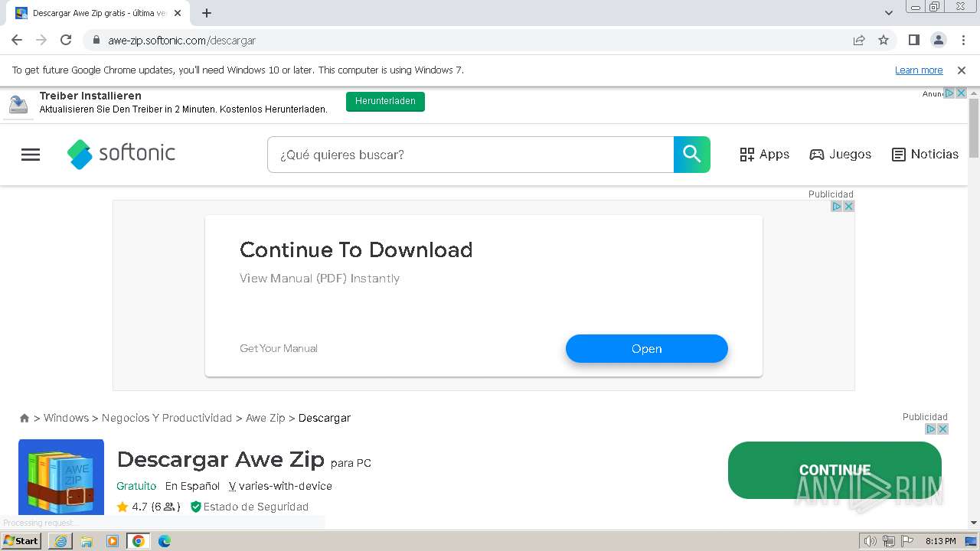Launch Internet Explorer from taskbar

point(60,541)
